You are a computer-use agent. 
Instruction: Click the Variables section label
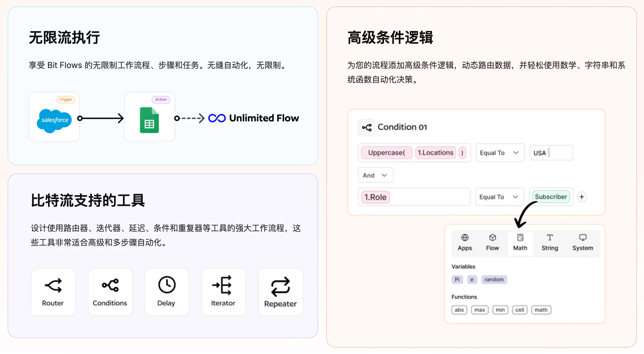click(x=463, y=267)
